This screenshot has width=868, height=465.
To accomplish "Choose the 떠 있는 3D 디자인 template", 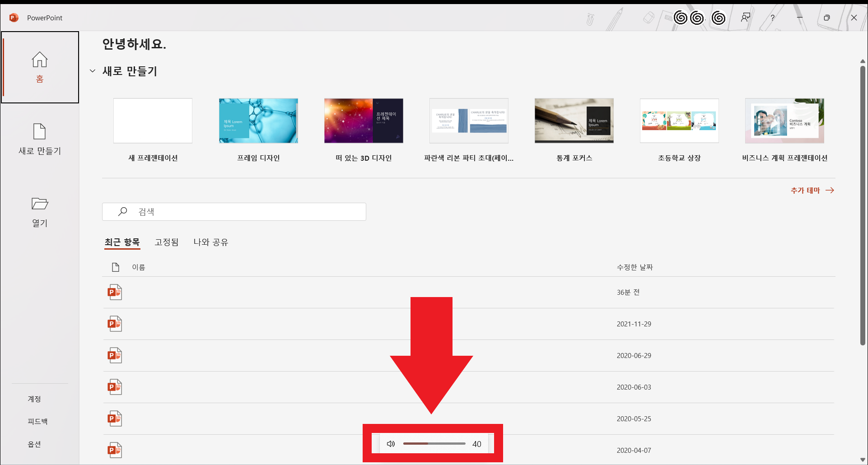I will [364, 130].
